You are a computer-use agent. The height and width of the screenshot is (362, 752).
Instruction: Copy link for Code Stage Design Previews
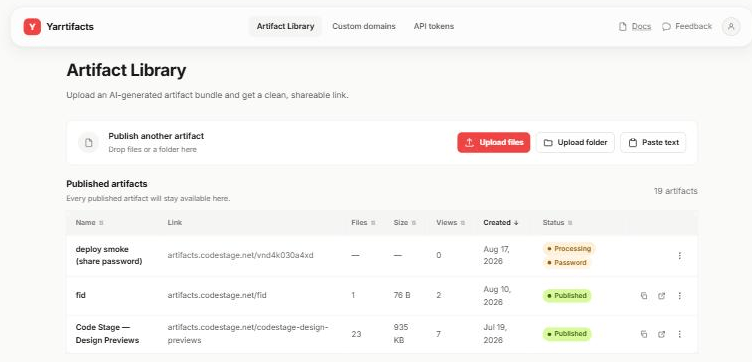(x=644, y=334)
